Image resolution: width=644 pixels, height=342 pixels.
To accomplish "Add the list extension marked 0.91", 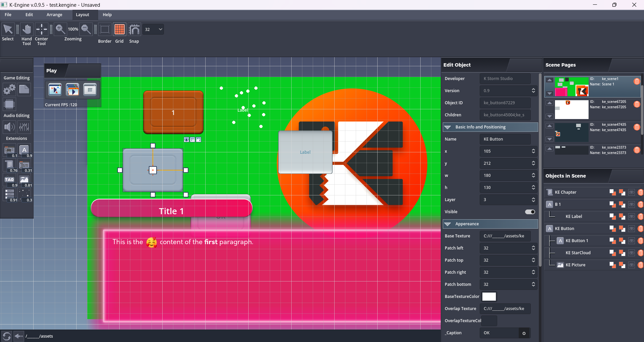I will point(10,195).
